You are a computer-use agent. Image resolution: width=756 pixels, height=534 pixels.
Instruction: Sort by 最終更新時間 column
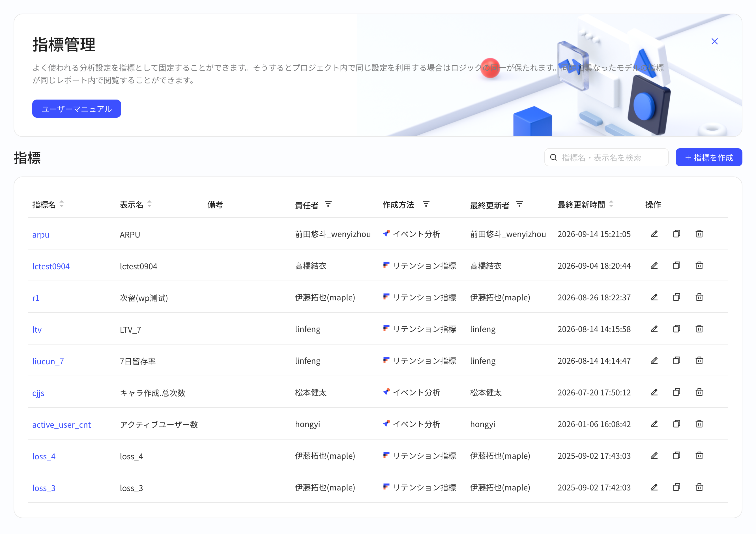coord(611,204)
